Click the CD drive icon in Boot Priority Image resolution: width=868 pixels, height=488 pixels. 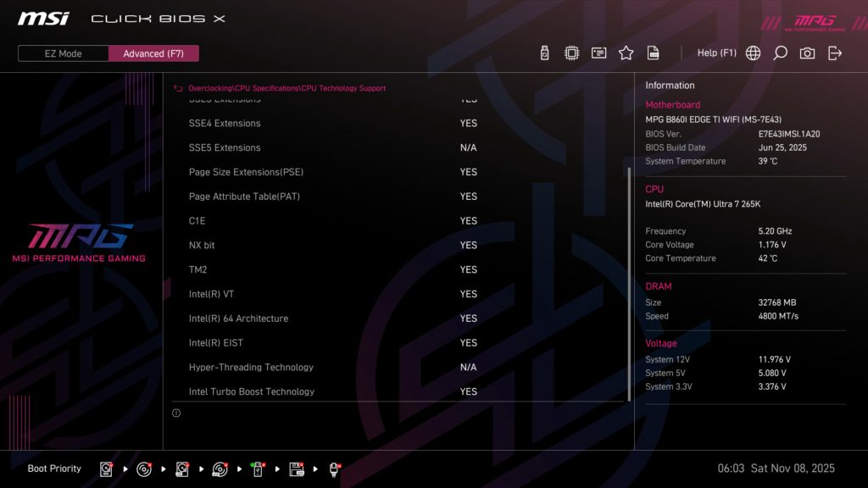coord(143,469)
